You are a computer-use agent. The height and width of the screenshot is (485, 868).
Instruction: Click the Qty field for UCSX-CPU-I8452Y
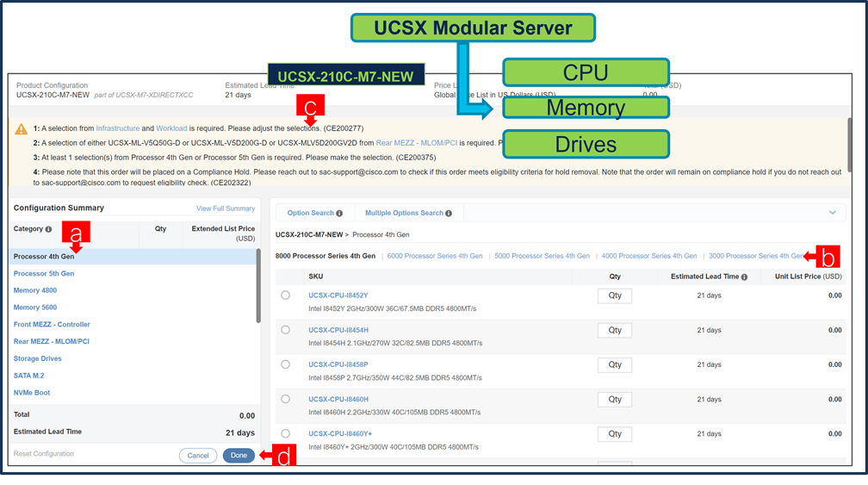pos(615,295)
